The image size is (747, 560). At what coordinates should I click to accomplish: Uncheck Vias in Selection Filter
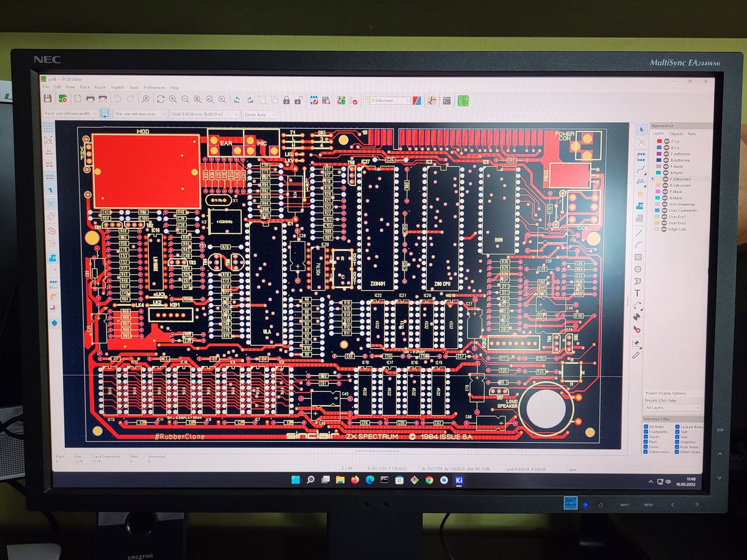pyautogui.click(x=677, y=437)
